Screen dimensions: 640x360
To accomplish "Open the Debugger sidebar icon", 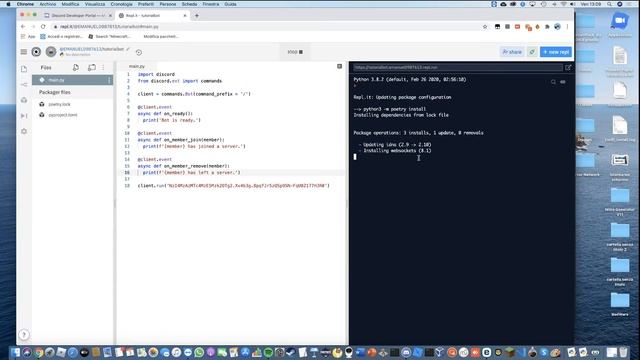I will [x=24, y=116].
